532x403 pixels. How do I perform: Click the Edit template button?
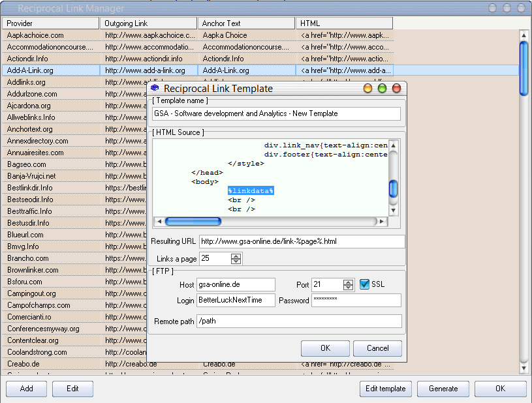pos(385,389)
